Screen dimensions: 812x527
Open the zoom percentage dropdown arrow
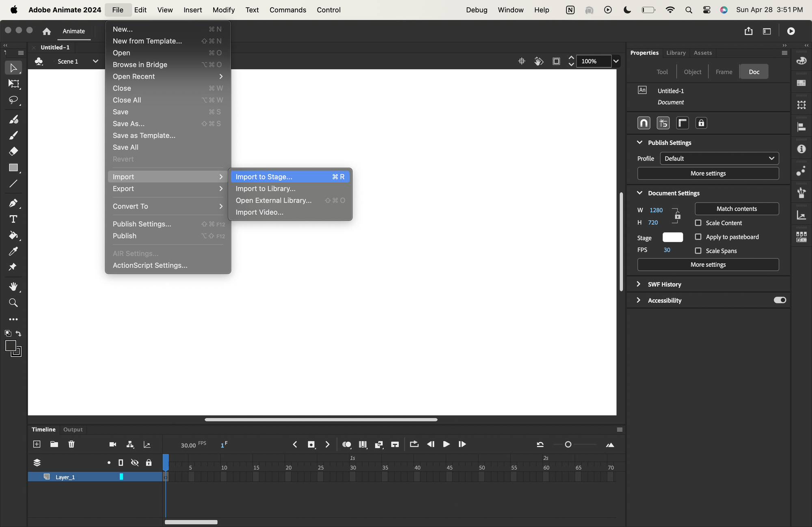point(616,61)
